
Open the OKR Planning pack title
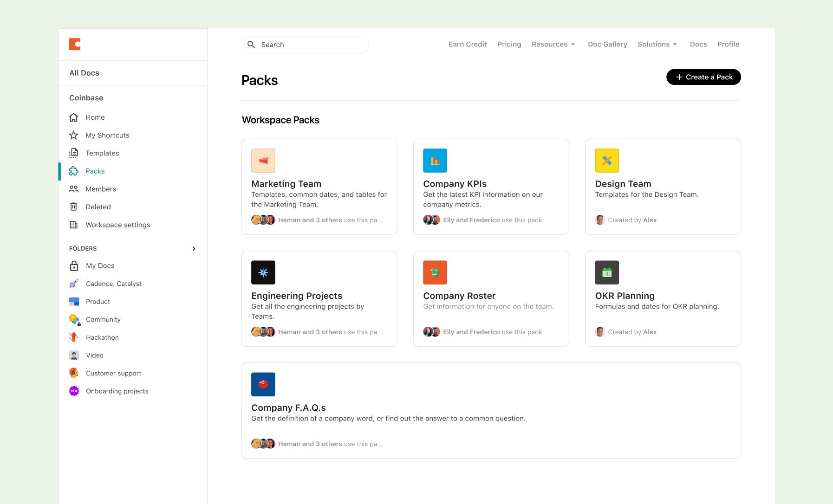(x=625, y=296)
